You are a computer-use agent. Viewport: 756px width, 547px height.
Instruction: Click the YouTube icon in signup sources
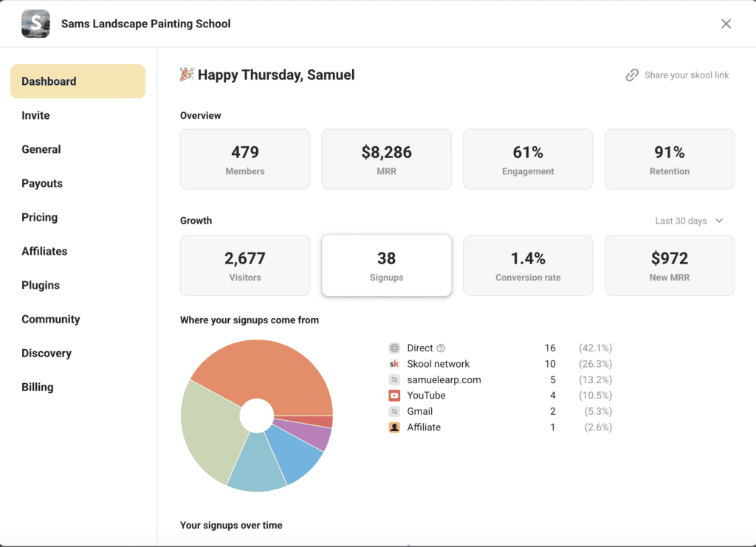coord(394,396)
